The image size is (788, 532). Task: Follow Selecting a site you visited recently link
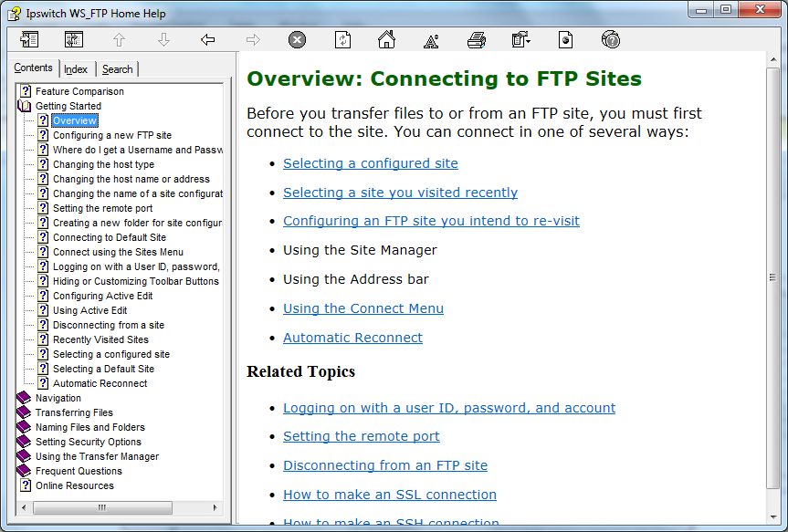pyautogui.click(x=400, y=193)
